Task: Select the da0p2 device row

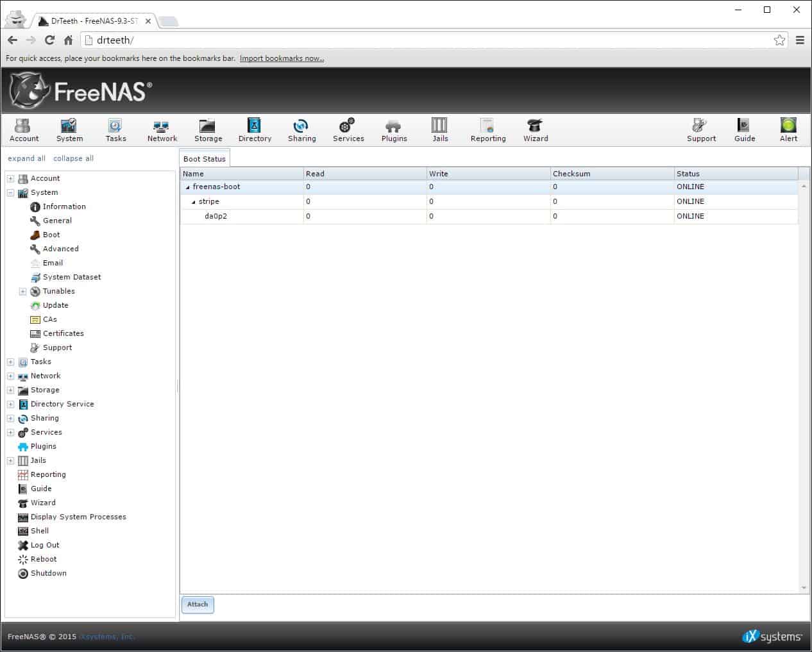Action: click(x=489, y=216)
